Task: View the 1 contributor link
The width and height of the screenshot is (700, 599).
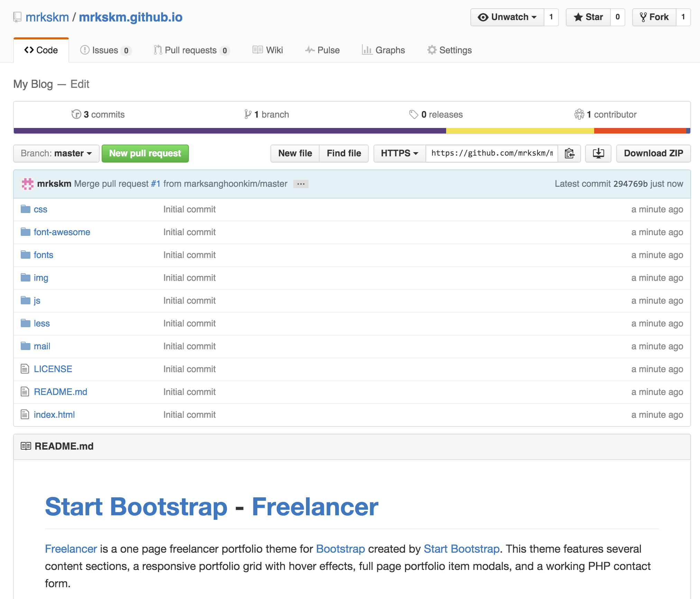Action: pyautogui.click(x=605, y=114)
